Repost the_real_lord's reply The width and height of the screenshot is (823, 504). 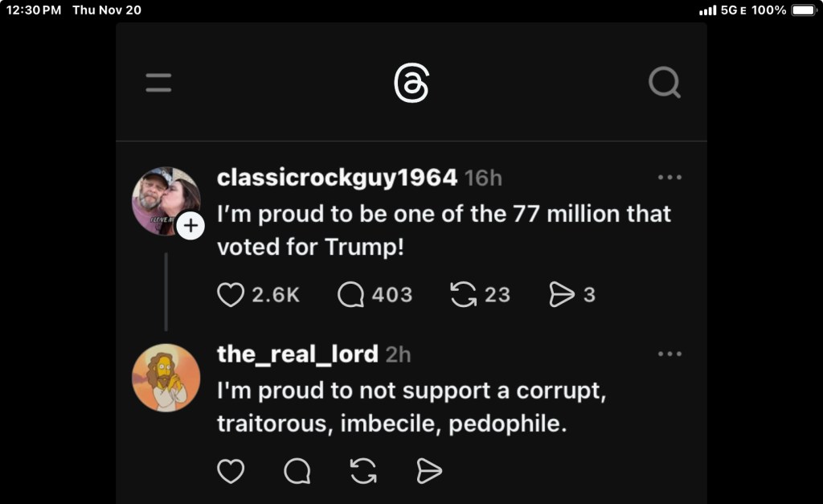click(x=363, y=471)
